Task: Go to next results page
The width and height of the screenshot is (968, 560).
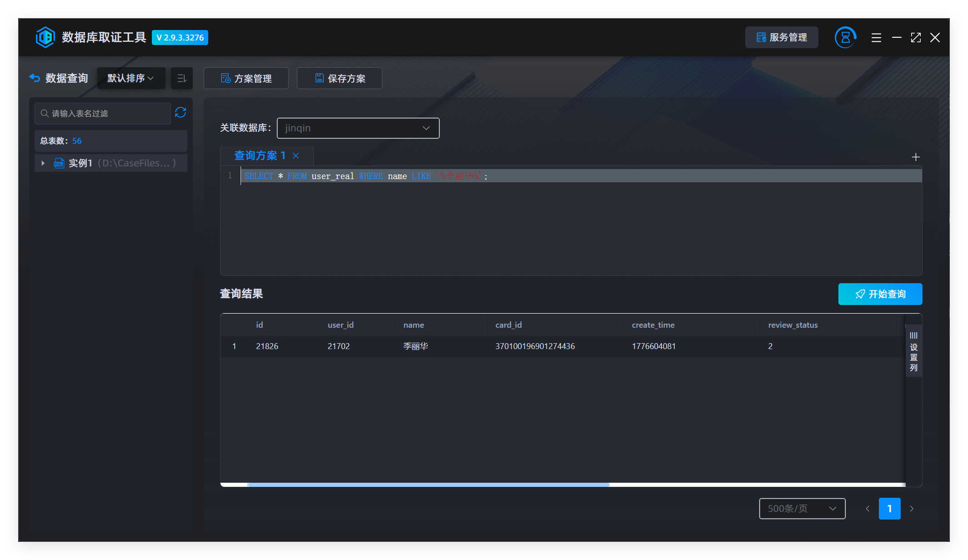Action: click(912, 509)
